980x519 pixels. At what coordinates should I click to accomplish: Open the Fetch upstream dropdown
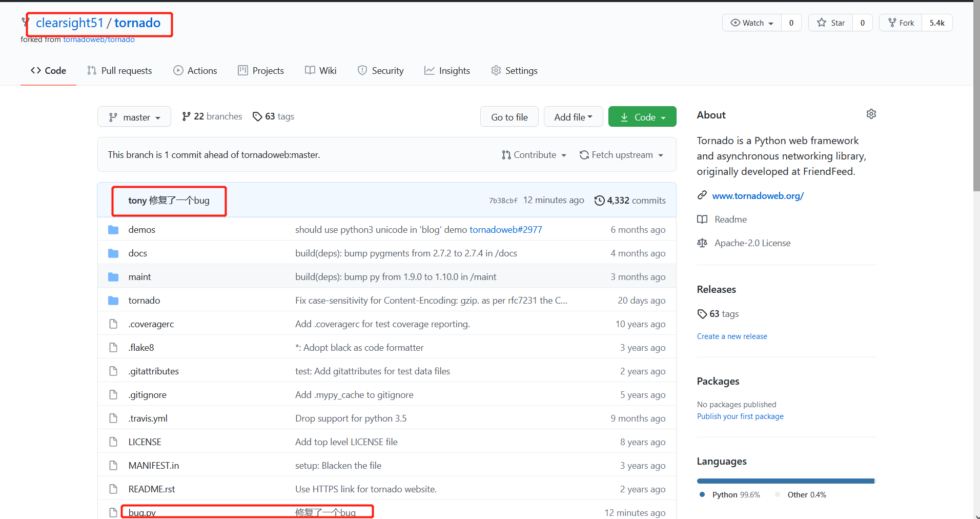click(622, 155)
